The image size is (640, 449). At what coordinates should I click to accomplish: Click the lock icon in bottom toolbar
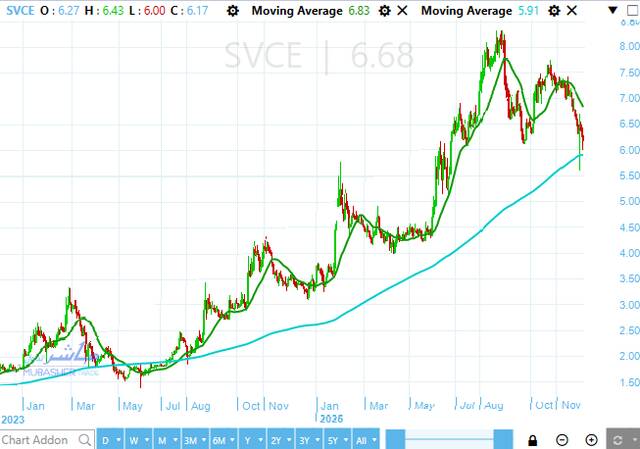(533, 440)
